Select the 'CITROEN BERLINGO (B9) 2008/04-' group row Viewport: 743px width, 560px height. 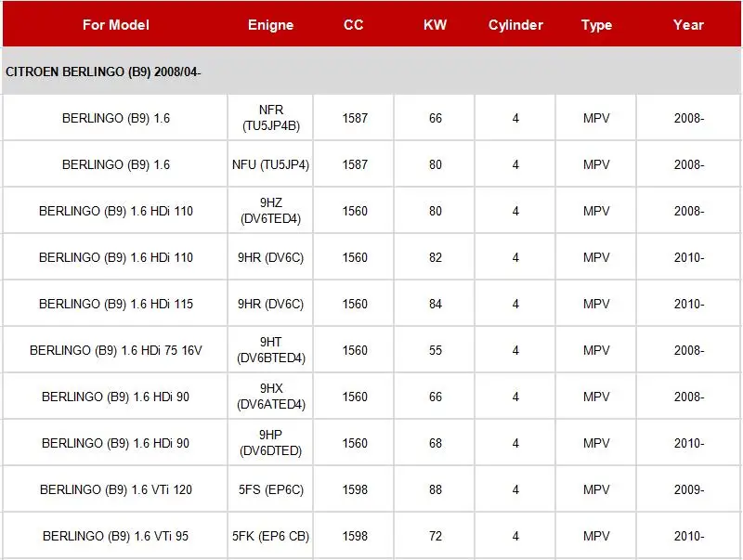point(371,72)
